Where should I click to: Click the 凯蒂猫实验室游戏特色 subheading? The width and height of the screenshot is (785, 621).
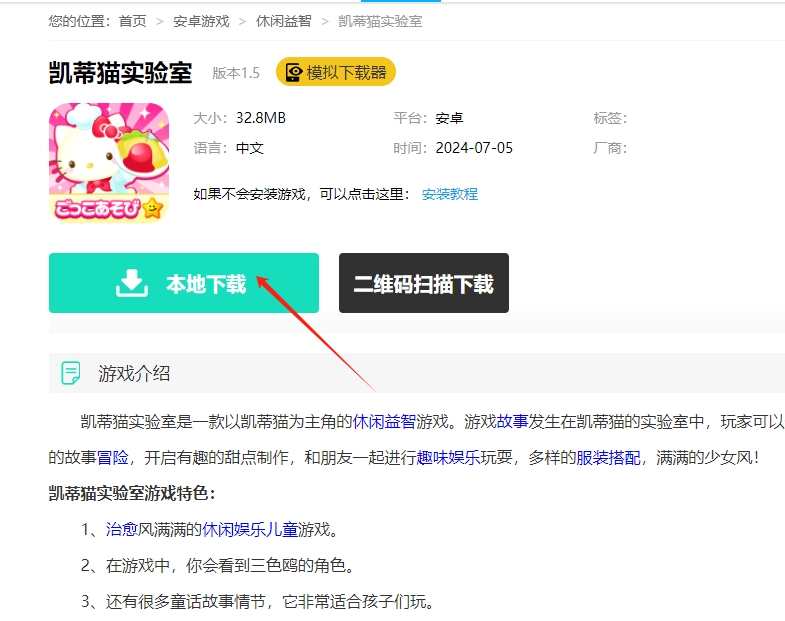coord(132,493)
